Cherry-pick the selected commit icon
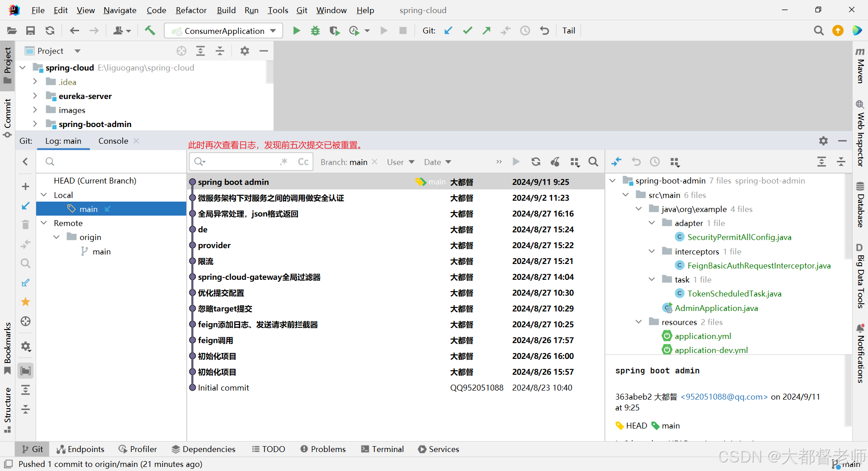Image resolution: width=868 pixels, height=471 pixels. pos(555,162)
